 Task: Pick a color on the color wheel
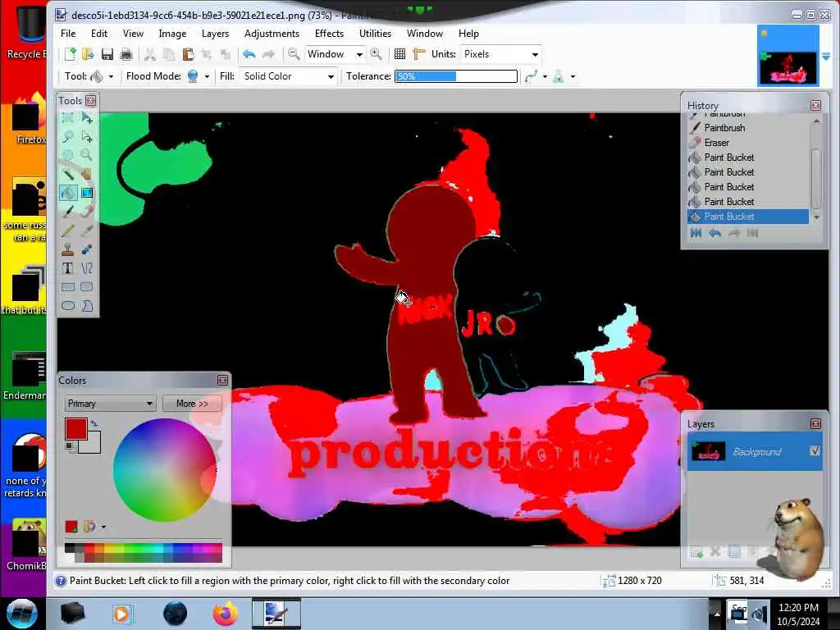[165, 470]
